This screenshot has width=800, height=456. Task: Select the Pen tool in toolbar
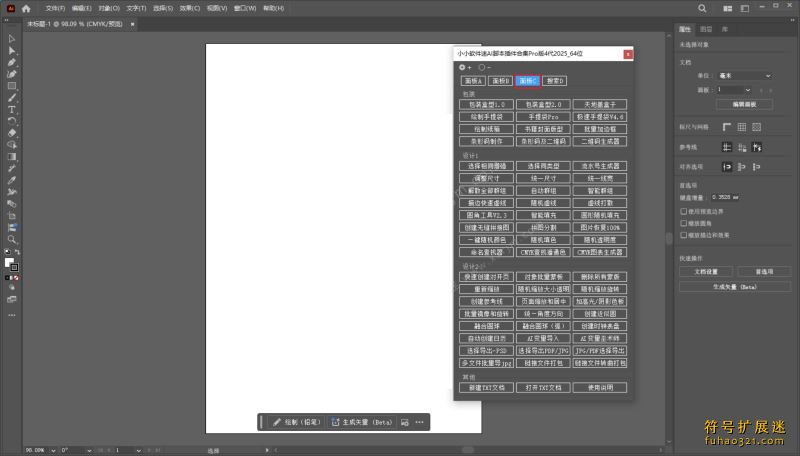[x=12, y=62]
